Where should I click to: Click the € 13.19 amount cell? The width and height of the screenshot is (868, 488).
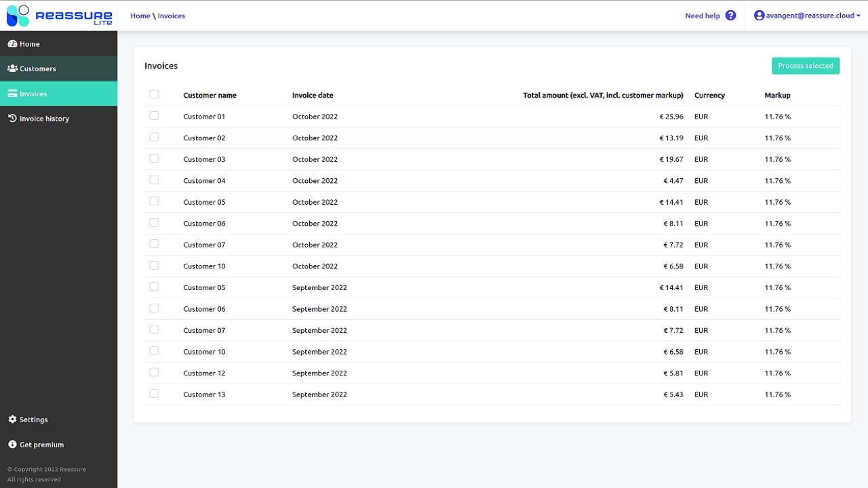[671, 138]
